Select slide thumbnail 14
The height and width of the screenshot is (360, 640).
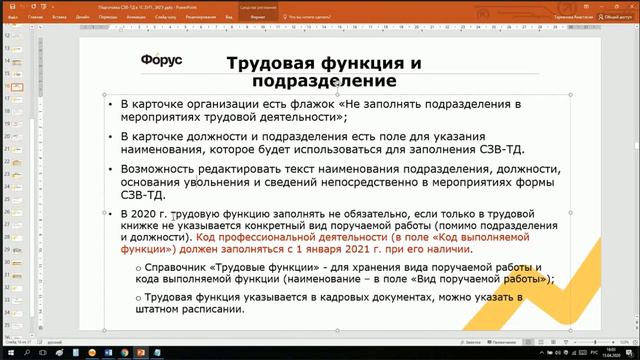[17, 62]
